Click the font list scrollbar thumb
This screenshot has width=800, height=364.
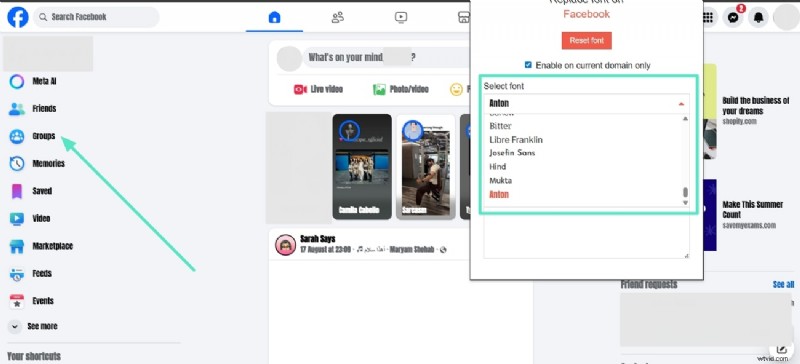click(685, 192)
